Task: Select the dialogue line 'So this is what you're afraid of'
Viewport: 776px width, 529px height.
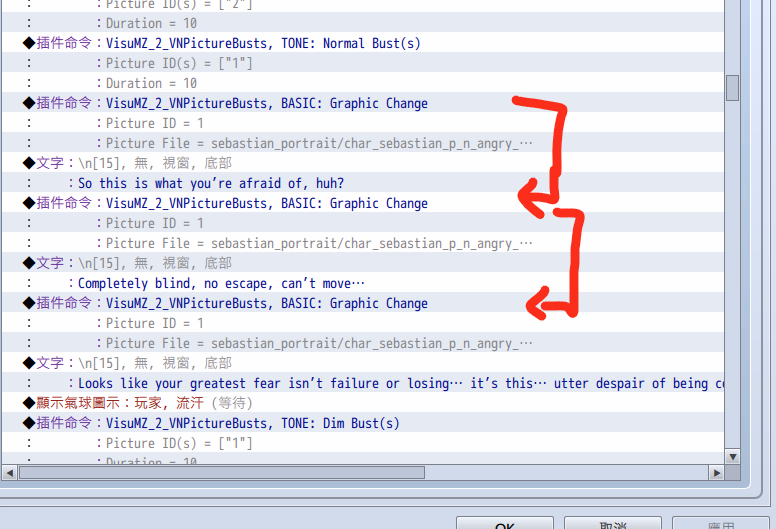Action: pos(211,183)
